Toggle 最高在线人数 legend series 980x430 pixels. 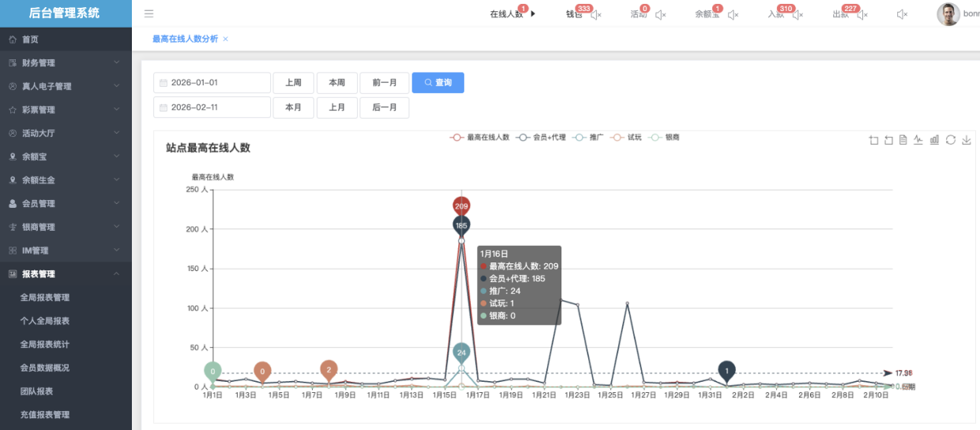point(479,138)
